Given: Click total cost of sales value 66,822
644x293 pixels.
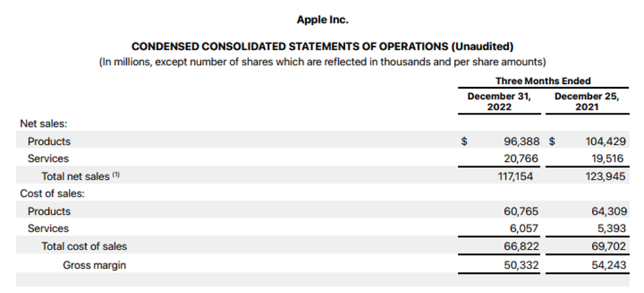Looking at the screenshot, I should (x=522, y=246).
